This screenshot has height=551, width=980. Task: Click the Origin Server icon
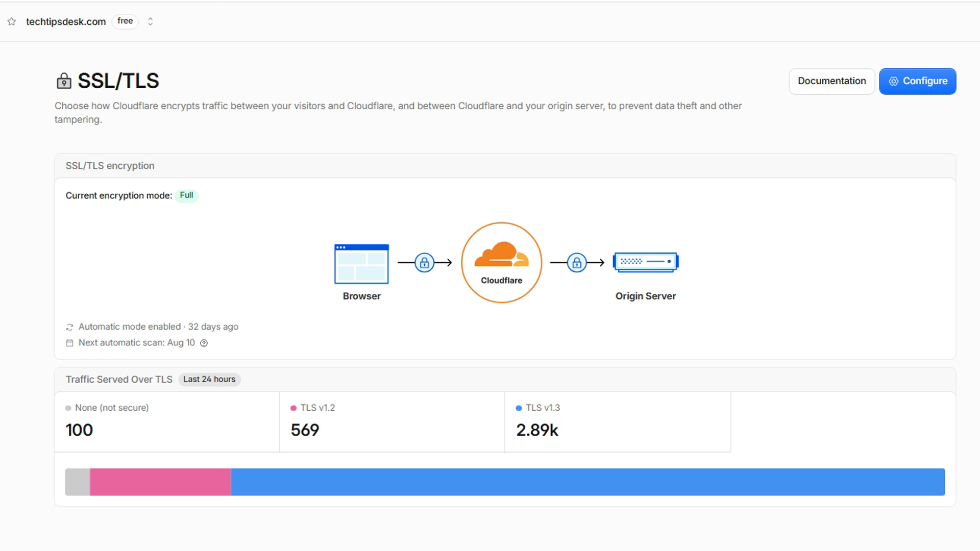click(x=646, y=262)
